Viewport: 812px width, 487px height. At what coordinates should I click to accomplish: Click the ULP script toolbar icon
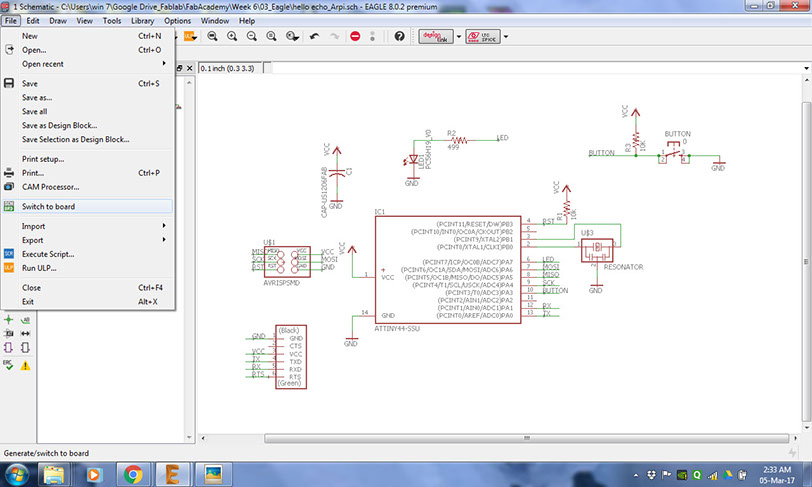pos(190,36)
